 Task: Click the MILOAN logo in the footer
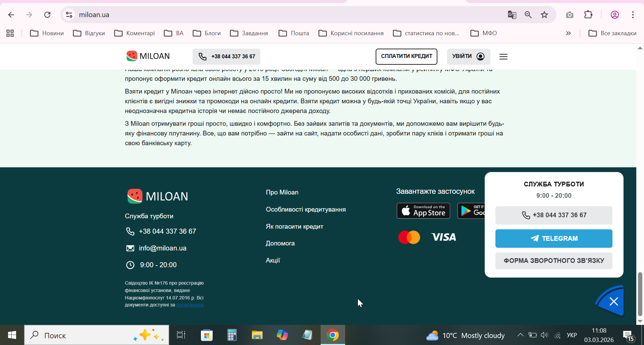click(157, 196)
